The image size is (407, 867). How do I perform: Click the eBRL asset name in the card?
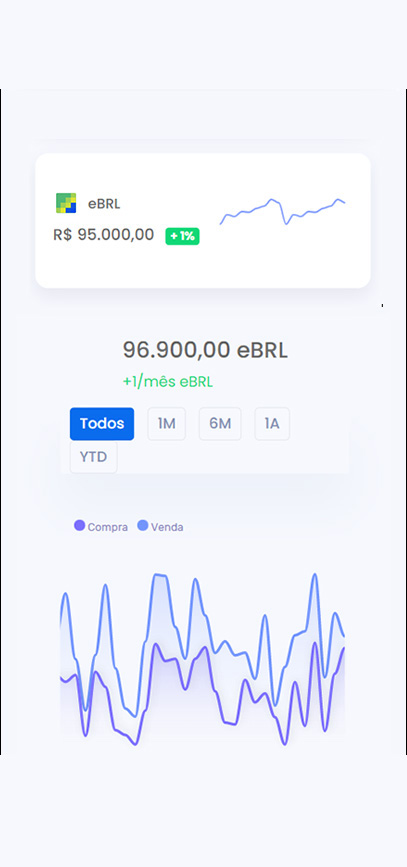pos(104,204)
